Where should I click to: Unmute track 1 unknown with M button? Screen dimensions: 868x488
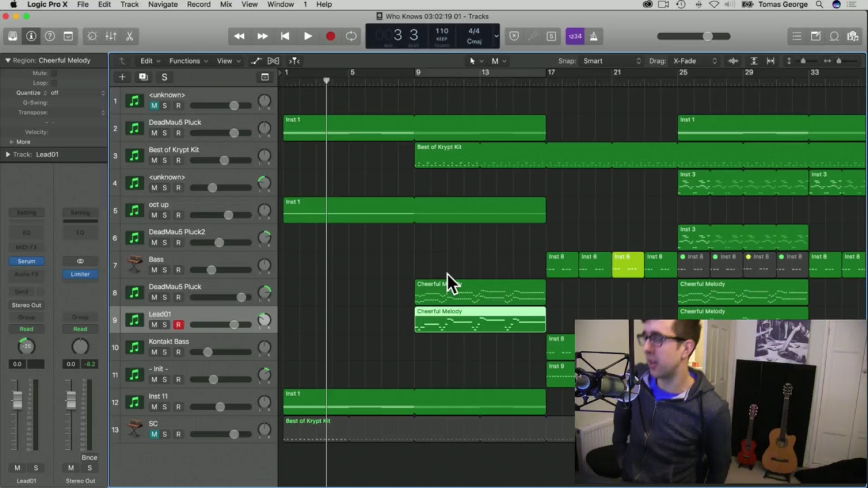(154, 106)
